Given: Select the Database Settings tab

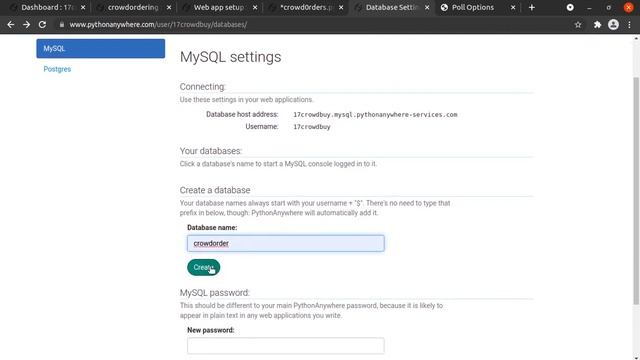Looking at the screenshot, I should pyautogui.click(x=391, y=7).
